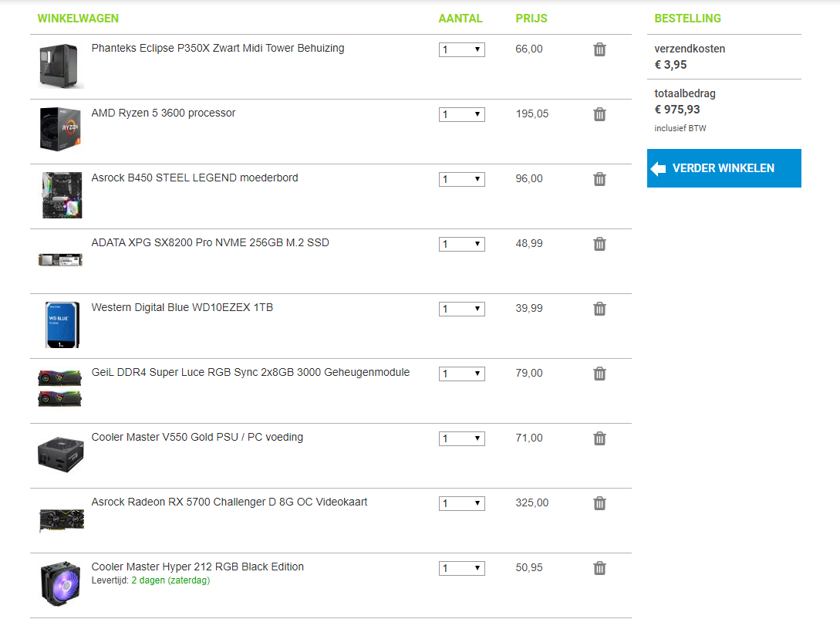
Task: Change quantity of GeiL DDR4 memory kit
Action: (462, 374)
